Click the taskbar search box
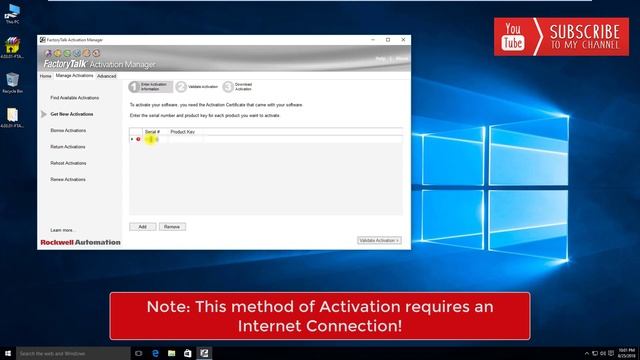This screenshot has width=640, height=360. (x=73, y=353)
